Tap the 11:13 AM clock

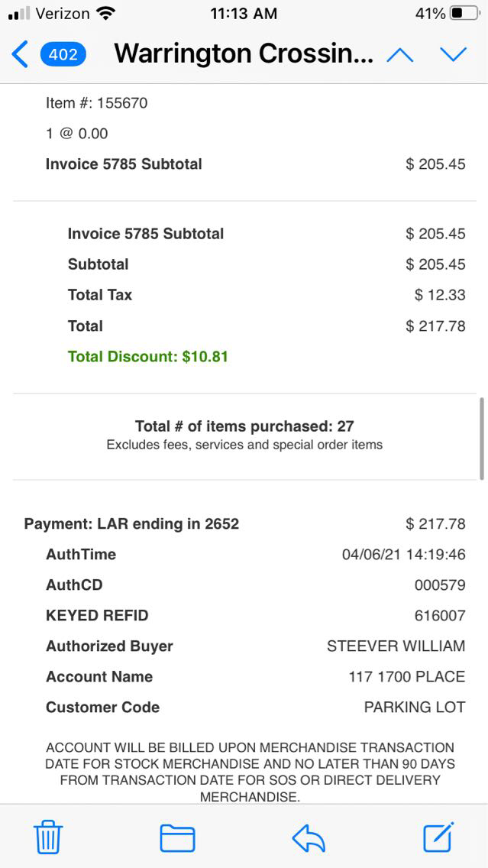point(244,14)
